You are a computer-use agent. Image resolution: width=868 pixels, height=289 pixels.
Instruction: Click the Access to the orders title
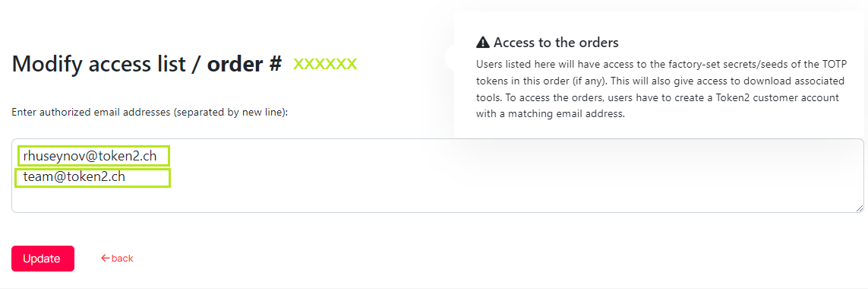[x=556, y=42]
